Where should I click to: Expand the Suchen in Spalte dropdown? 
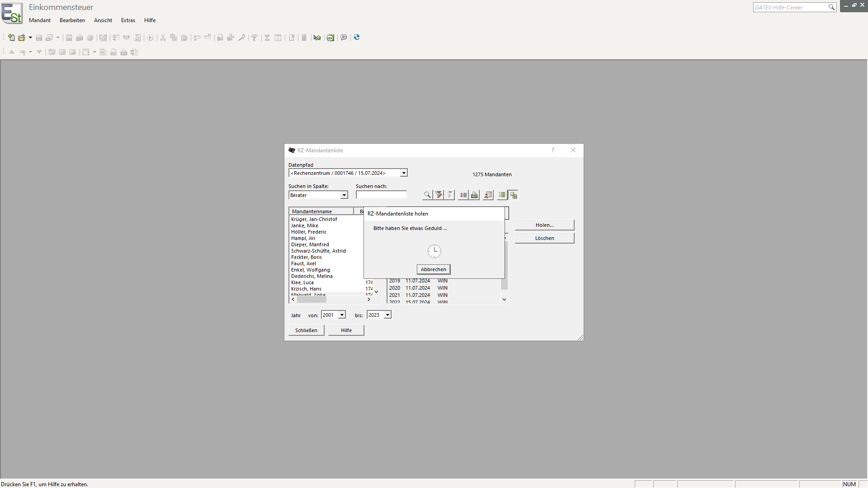point(344,195)
